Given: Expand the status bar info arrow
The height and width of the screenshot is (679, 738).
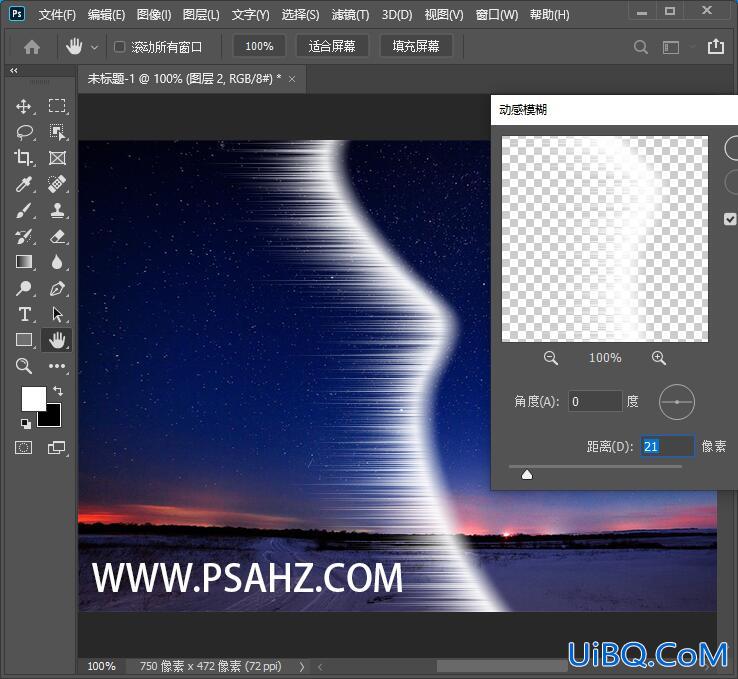Looking at the screenshot, I should point(302,667).
